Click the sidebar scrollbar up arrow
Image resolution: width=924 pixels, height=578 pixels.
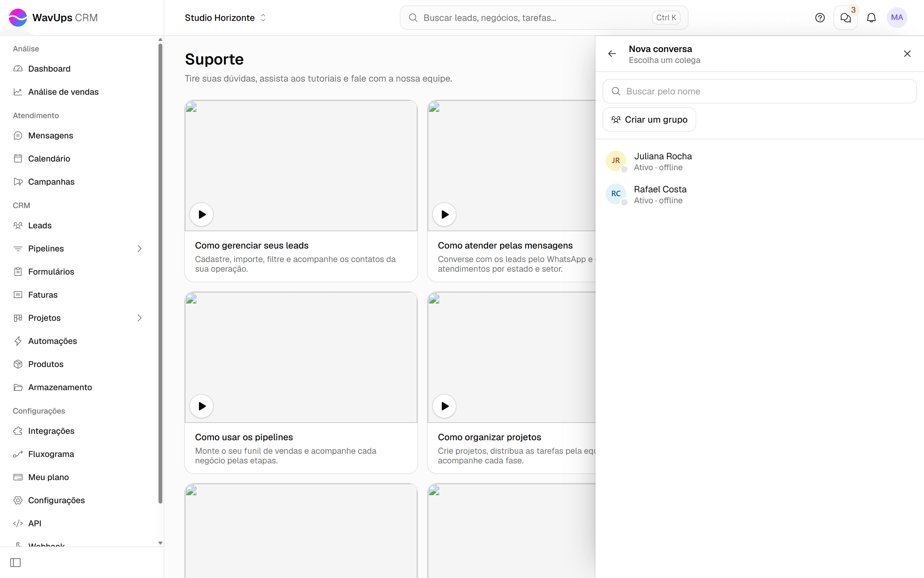[160, 39]
